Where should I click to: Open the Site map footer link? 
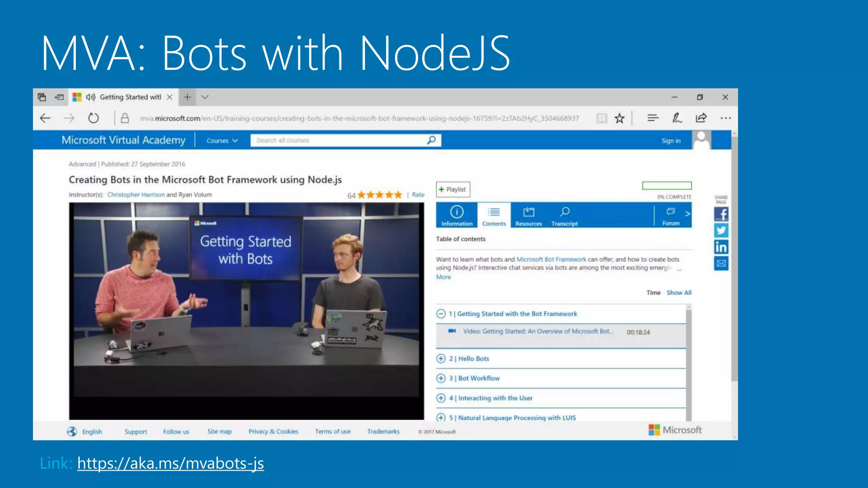tap(220, 431)
